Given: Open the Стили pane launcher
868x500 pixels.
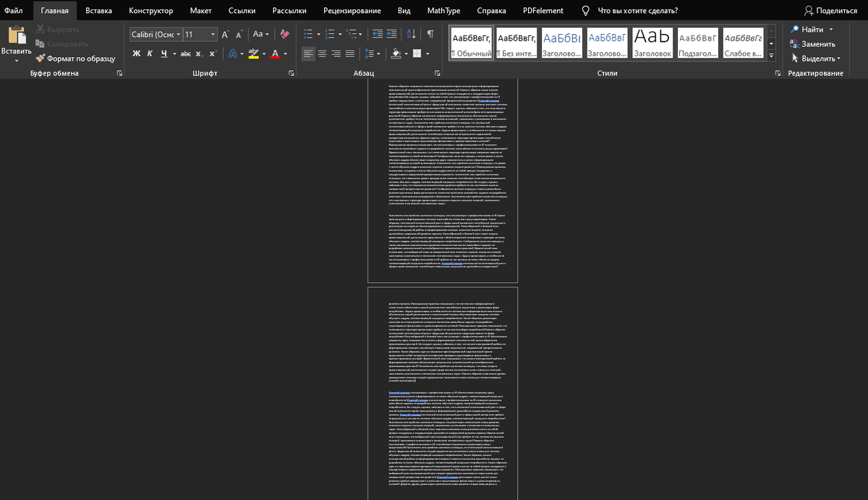Looking at the screenshot, I should click(x=778, y=74).
